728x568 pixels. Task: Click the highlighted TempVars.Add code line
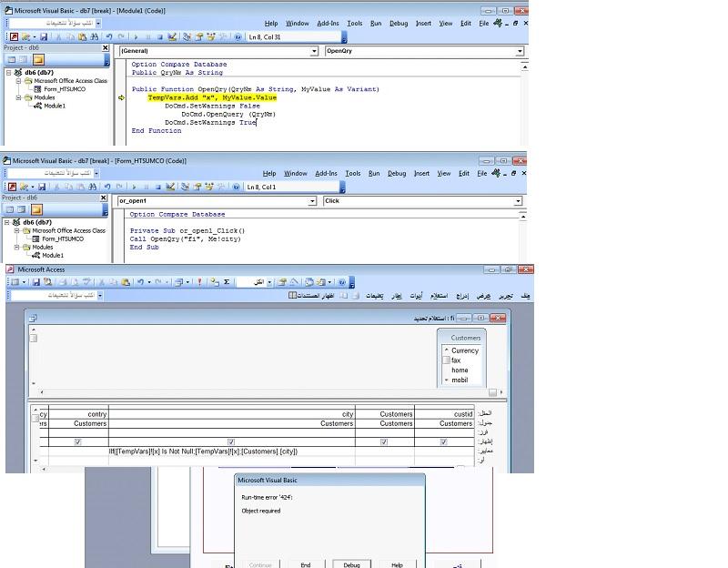pyautogui.click(x=212, y=97)
